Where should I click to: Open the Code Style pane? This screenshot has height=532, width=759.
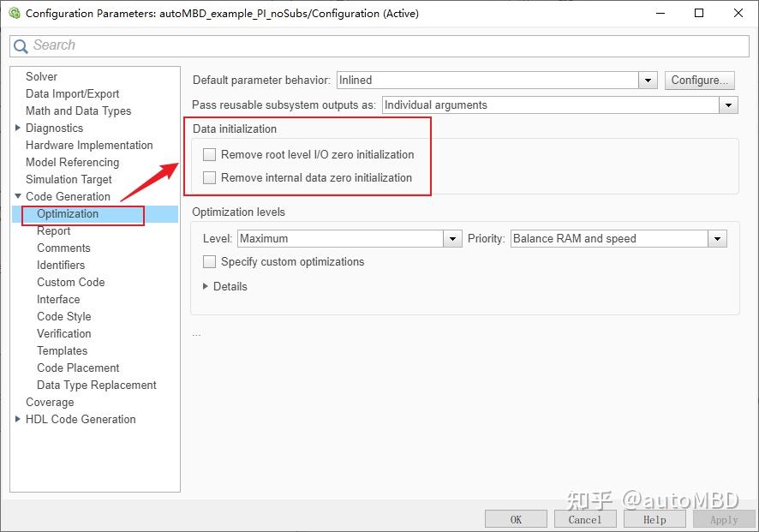(x=64, y=317)
